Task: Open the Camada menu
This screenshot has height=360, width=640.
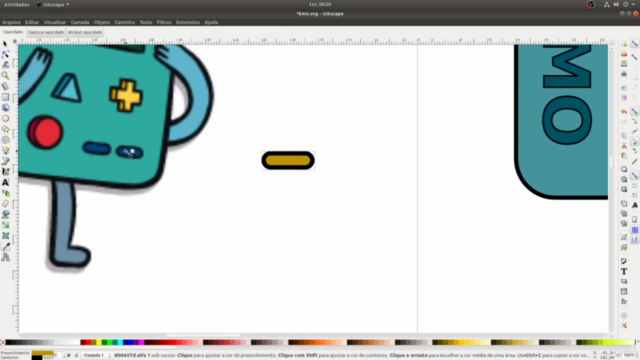Action: 80,22
